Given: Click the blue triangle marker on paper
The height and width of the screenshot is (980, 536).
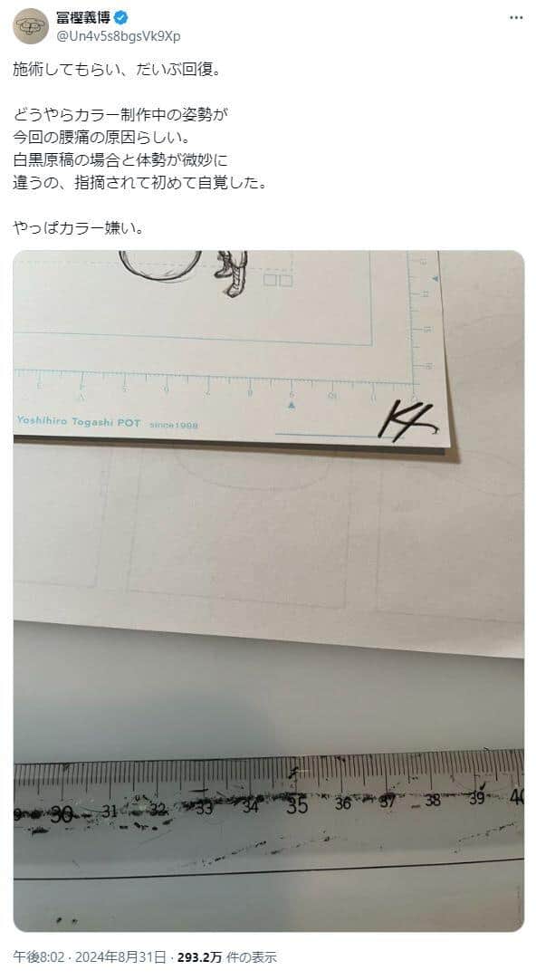Looking at the screenshot, I should (x=292, y=406).
